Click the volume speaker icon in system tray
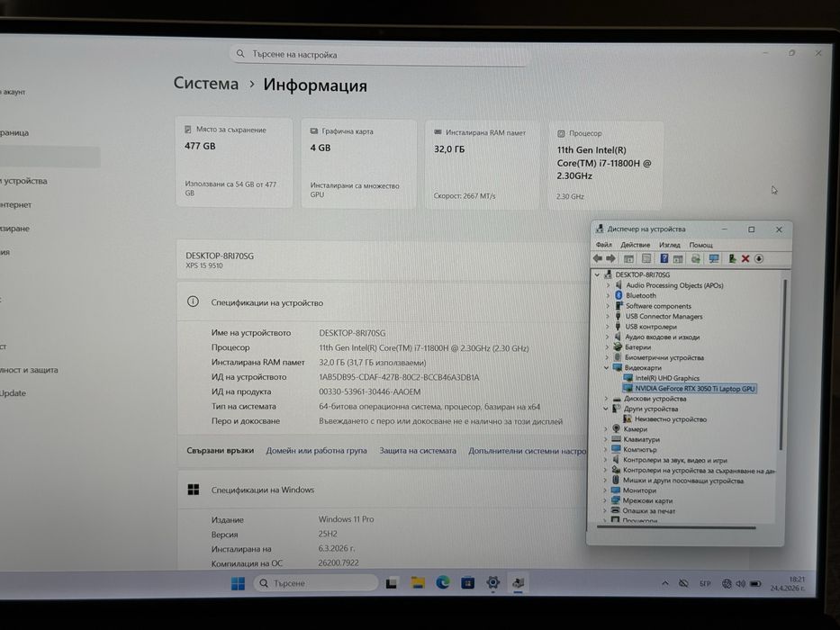The width and height of the screenshot is (840, 630). [740, 584]
